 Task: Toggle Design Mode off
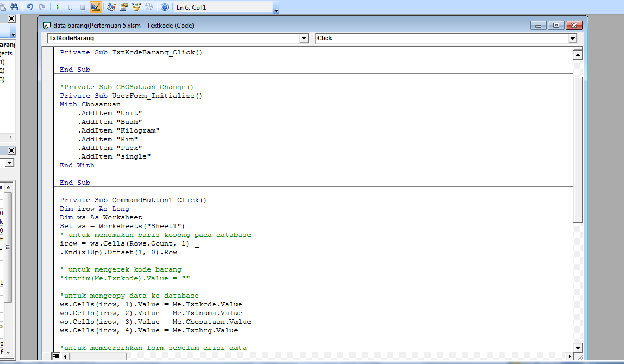pos(96,7)
